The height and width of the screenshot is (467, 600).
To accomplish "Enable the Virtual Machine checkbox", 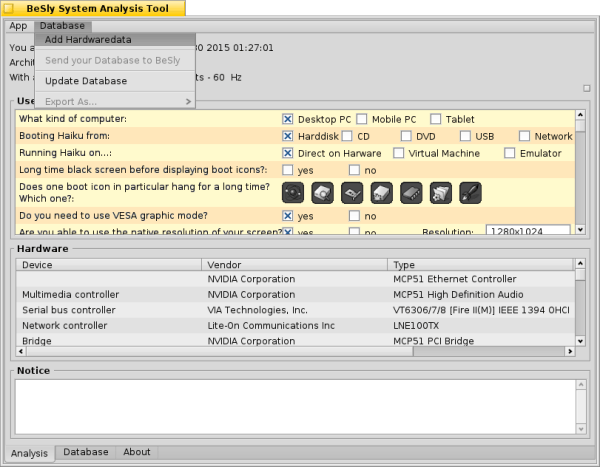I will pos(399,153).
